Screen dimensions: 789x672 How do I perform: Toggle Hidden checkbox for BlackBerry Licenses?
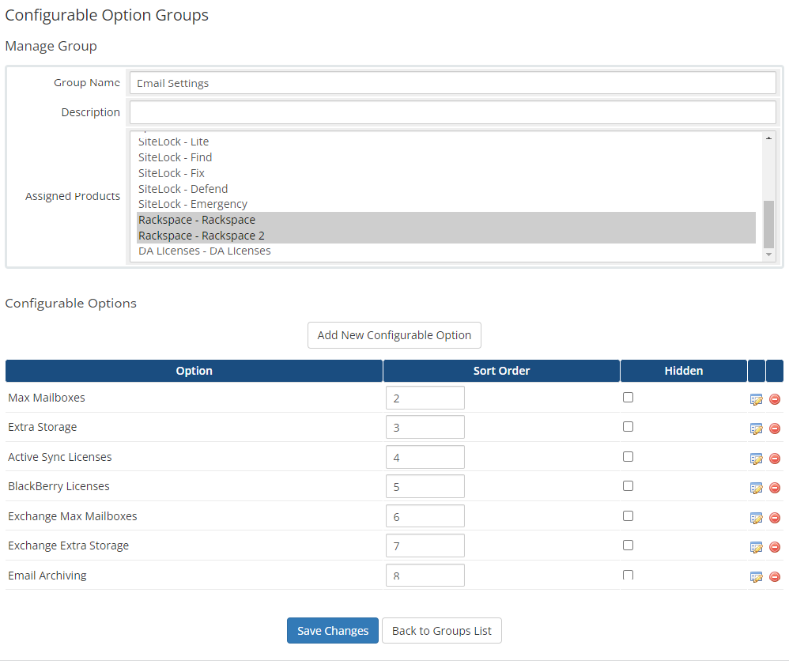pyautogui.click(x=628, y=485)
